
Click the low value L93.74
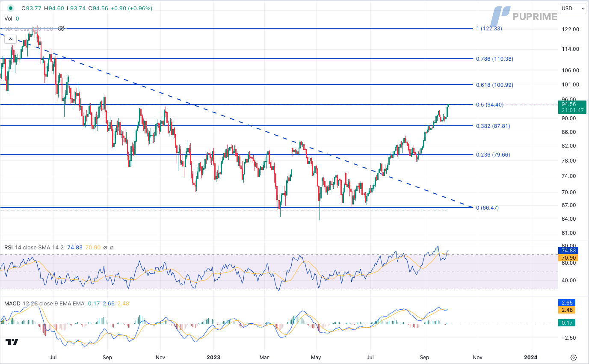point(77,8)
